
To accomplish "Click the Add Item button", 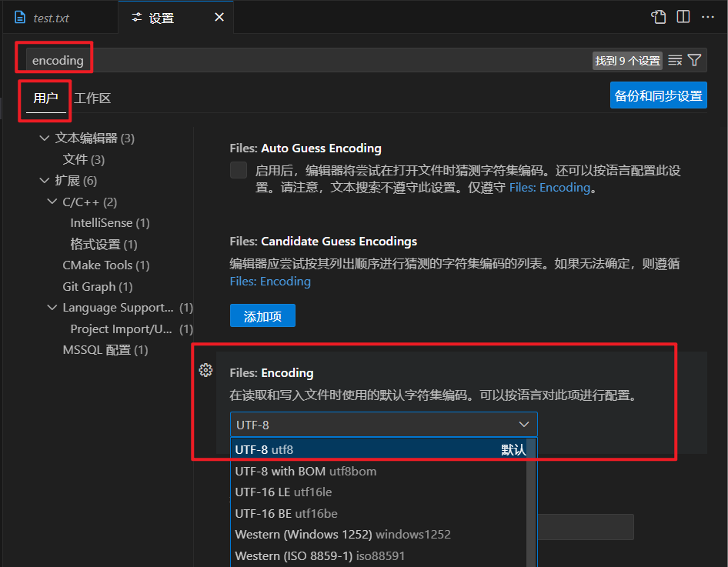I will coord(262,316).
